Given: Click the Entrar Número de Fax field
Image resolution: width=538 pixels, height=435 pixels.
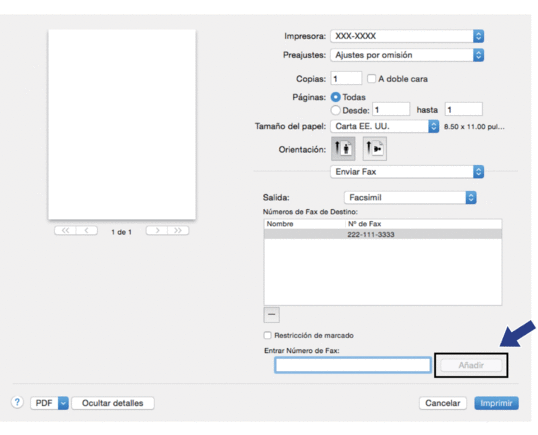Looking at the screenshot, I should click(353, 365).
